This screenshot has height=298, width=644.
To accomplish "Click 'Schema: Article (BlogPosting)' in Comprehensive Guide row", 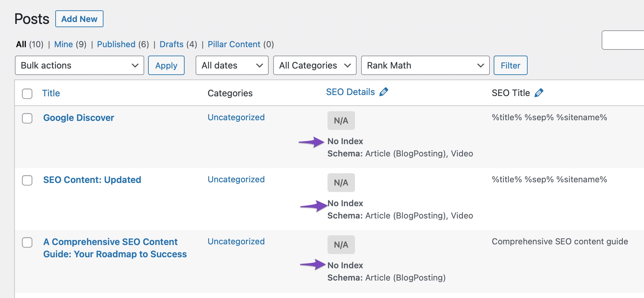I will 386,278.
